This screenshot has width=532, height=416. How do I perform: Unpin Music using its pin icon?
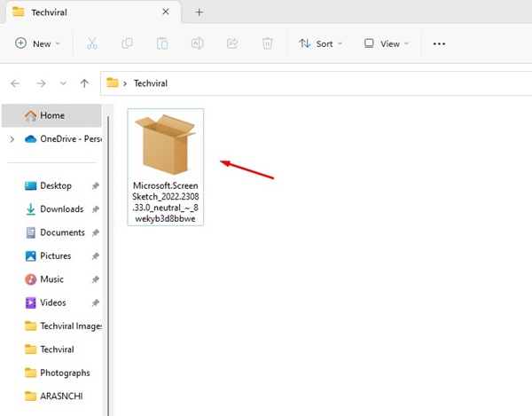(96, 279)
